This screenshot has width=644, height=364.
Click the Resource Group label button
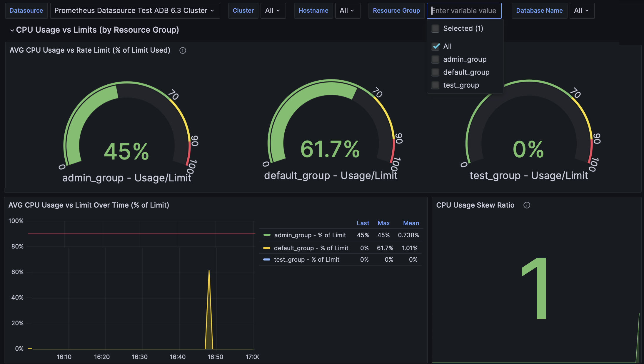(x=396, y=11)
